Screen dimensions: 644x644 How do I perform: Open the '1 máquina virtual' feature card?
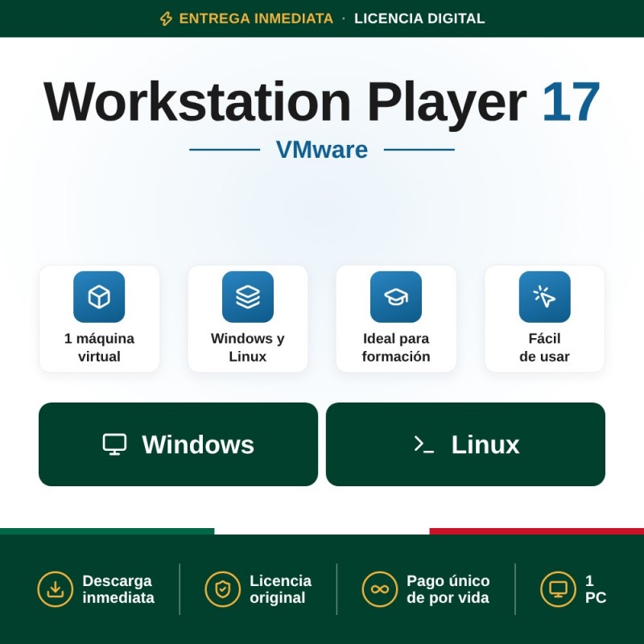(x=99, y=319)
